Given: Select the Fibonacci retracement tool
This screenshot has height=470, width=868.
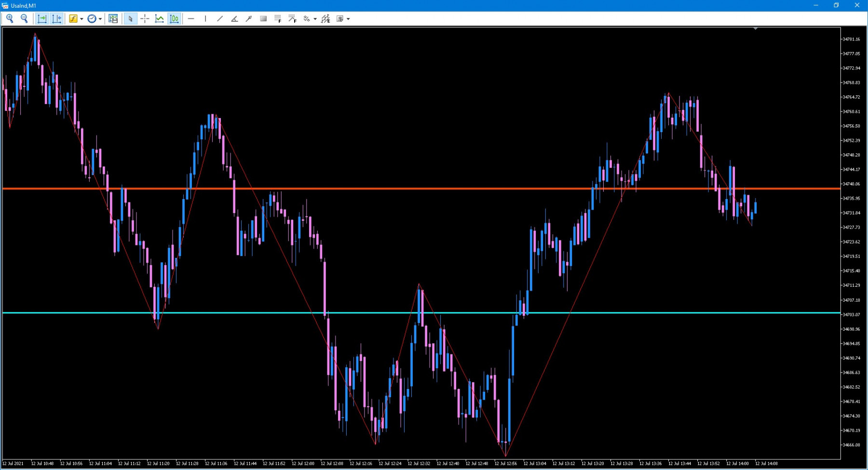Looking at the screenshot, I should pyautogui.click(x=278, y=19).
